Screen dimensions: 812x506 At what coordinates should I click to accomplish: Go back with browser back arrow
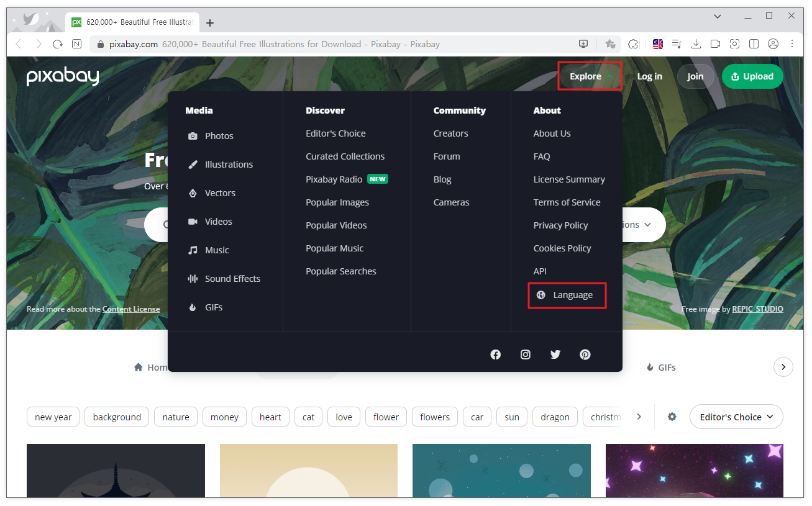(18, 44)
